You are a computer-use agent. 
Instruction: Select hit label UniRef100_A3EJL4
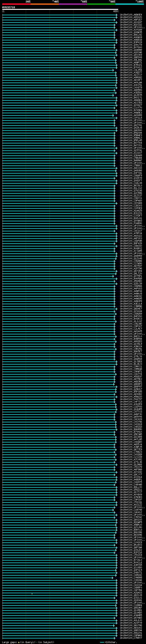(131, 304)
